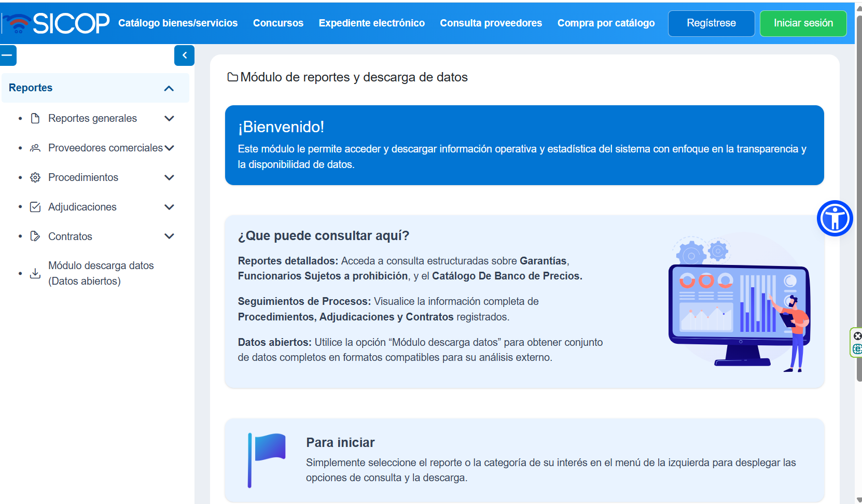Select the Reportes generales document icon
Viewport: 862px width, 504px height.
coord(35,118)
